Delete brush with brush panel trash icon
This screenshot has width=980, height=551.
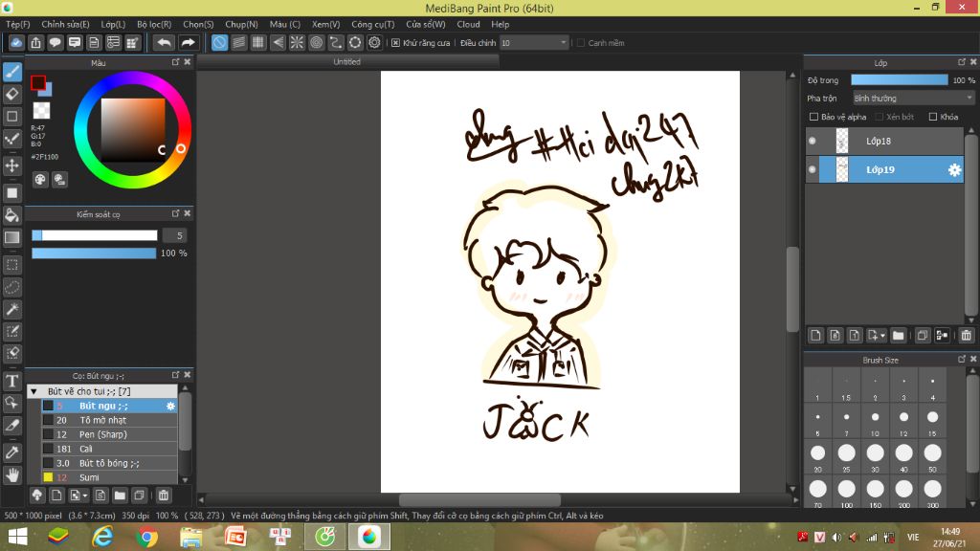tap(163, 496)
